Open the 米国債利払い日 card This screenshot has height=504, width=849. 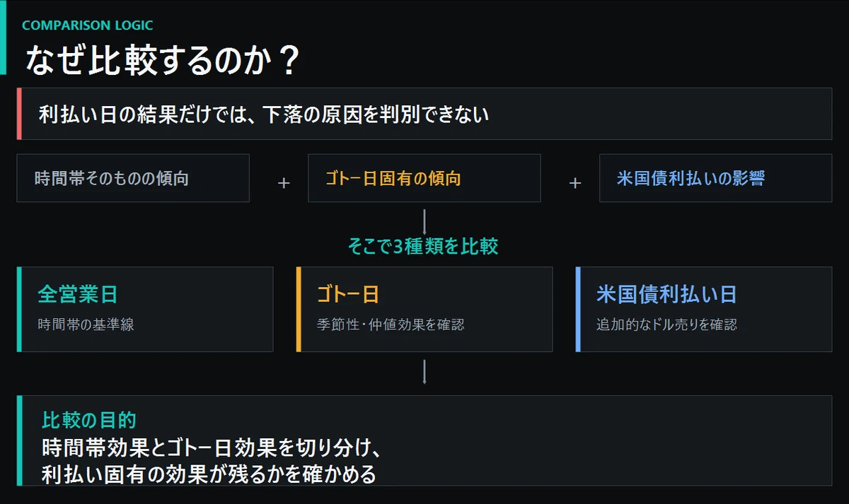pyautogui.click(x=704, y=309)
